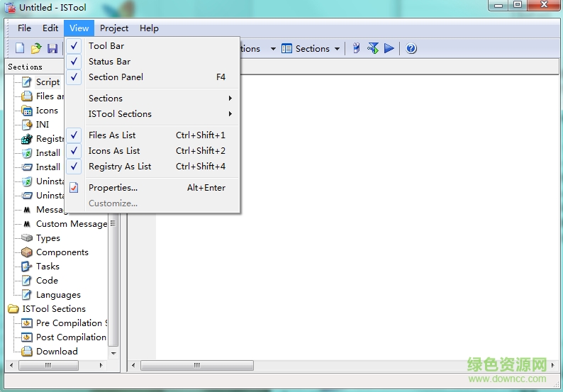
Task: Click the Post Compilation tree icon
Action: [x=26, y=337]
